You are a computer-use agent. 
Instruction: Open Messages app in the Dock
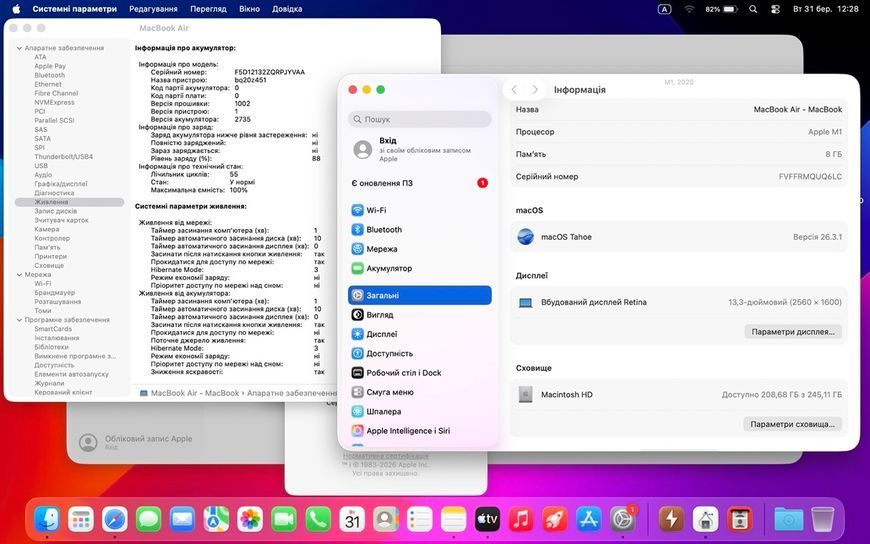149,520
